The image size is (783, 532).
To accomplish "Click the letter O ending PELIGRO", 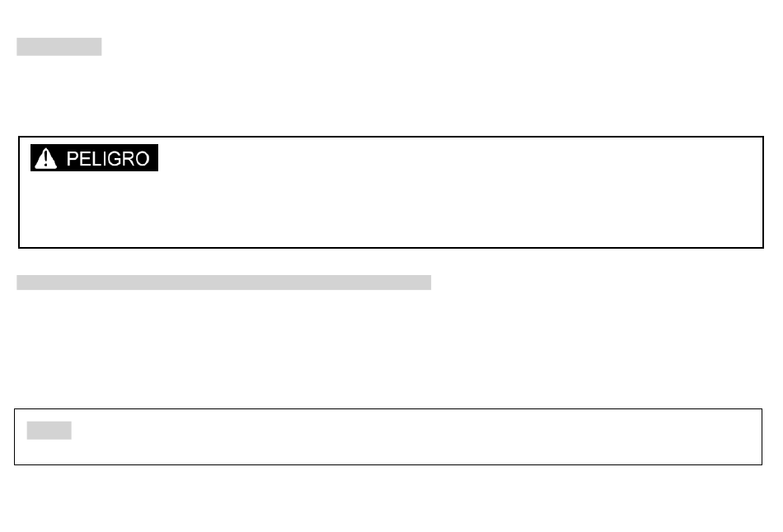I will [142, 159].
